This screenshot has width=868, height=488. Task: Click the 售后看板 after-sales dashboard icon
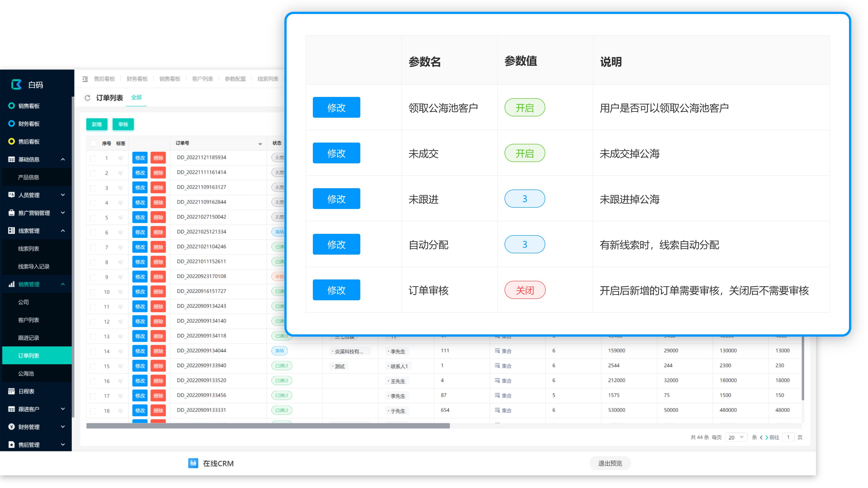point(11,141)
